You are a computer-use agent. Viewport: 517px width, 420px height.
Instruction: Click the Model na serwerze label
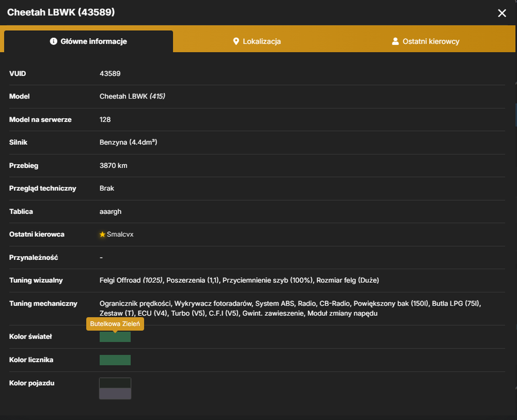point(40,120)
